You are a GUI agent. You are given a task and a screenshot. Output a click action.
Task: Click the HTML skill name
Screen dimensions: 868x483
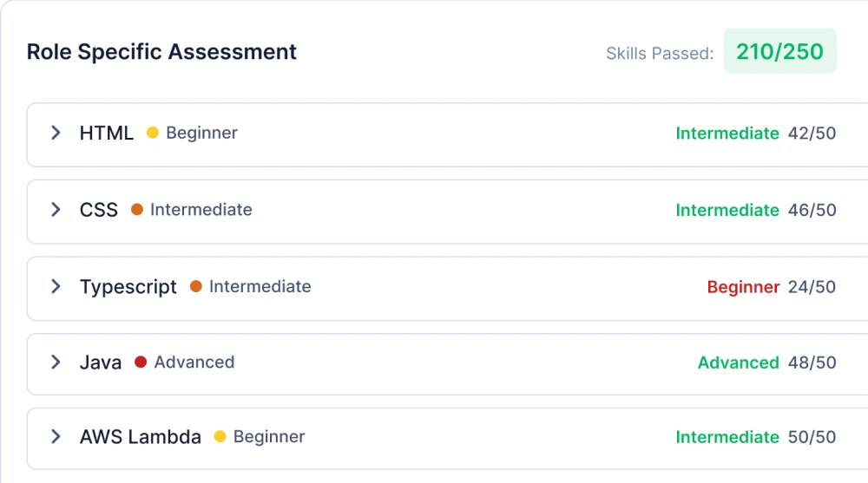pyautogui.click(x=107, y=133)
